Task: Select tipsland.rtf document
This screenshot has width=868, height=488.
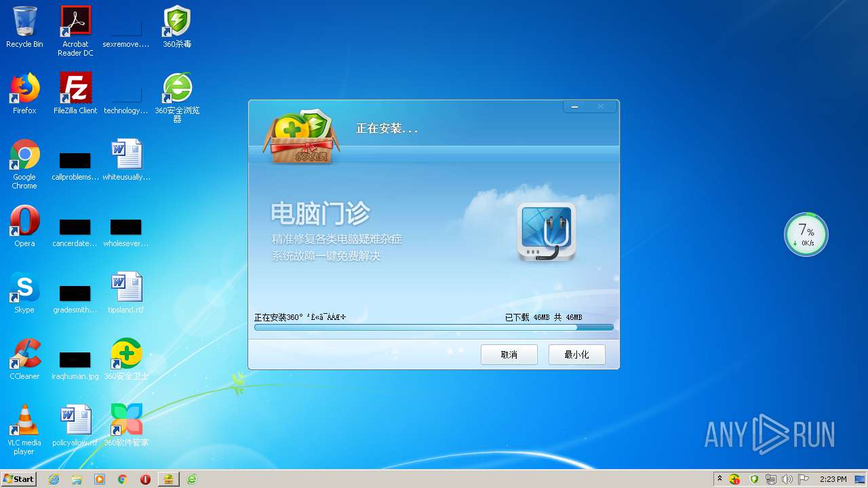Action: pyautogui.click(x=126, y=293)
